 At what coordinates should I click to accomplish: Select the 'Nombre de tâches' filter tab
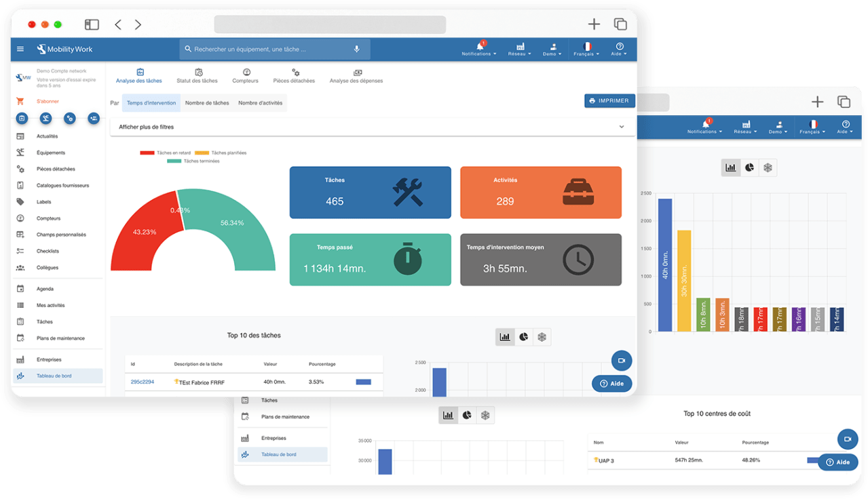tap(208, 103)
